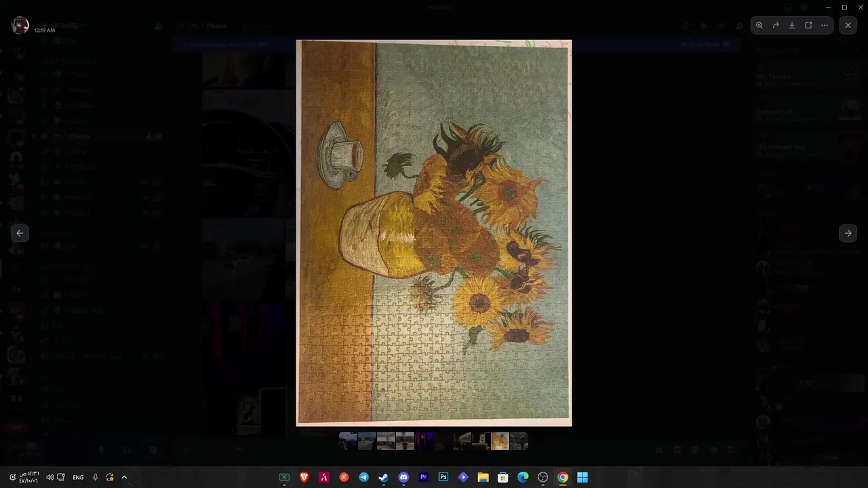The width and height of the screenshot is (868, 488).
Task: Go to the next image with right arrow
Action: tap(848, 233)
